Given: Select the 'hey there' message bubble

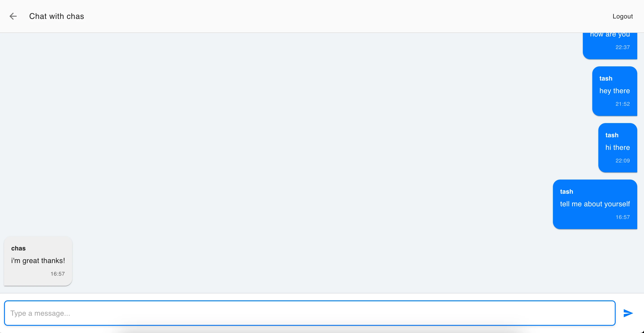Looking at the screenshot, I should (615, 91).
